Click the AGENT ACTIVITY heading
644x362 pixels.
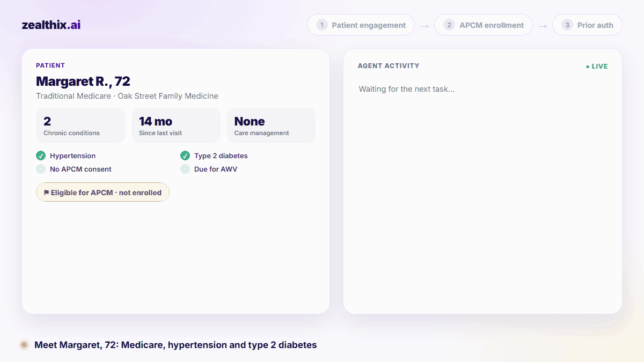[x=389, y=66]
